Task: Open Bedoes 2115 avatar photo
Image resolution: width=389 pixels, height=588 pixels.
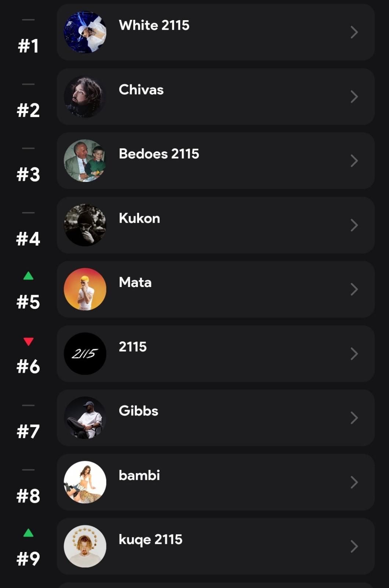Action: pos(85,161)
